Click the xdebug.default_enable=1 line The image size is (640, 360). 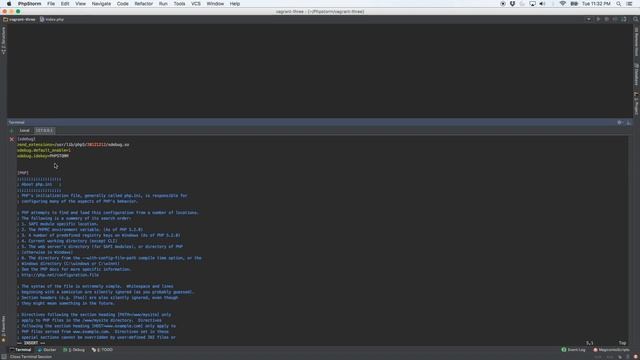(44, 151)
